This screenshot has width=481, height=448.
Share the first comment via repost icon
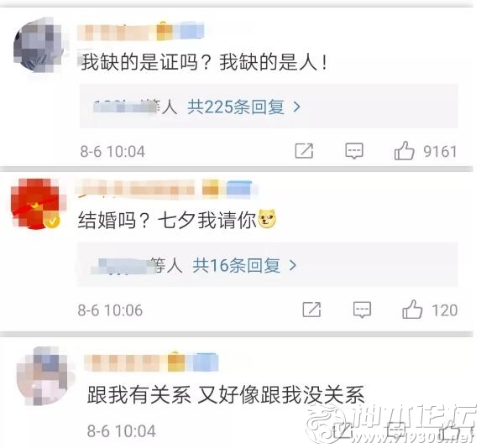pyautogui.click(x=304, y=151)
